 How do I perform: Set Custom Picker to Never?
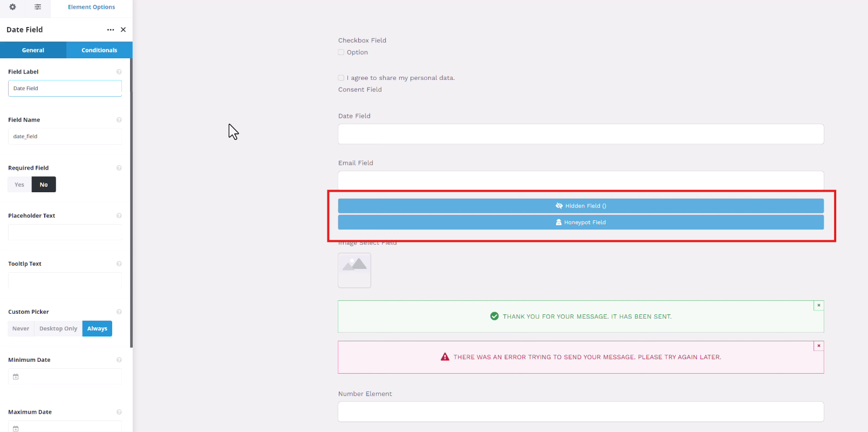(x=21, y=328)
